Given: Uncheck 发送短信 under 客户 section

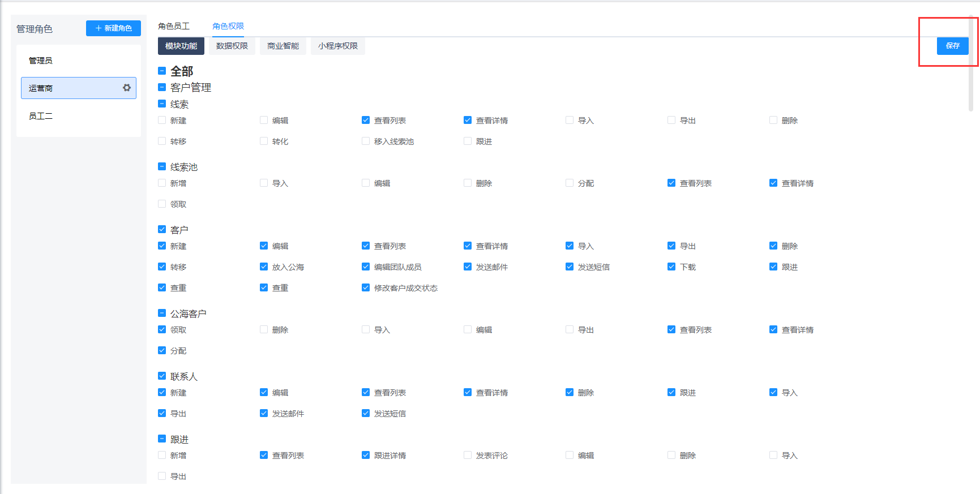Looking at the screenshot, I should [x=570, y=267].
